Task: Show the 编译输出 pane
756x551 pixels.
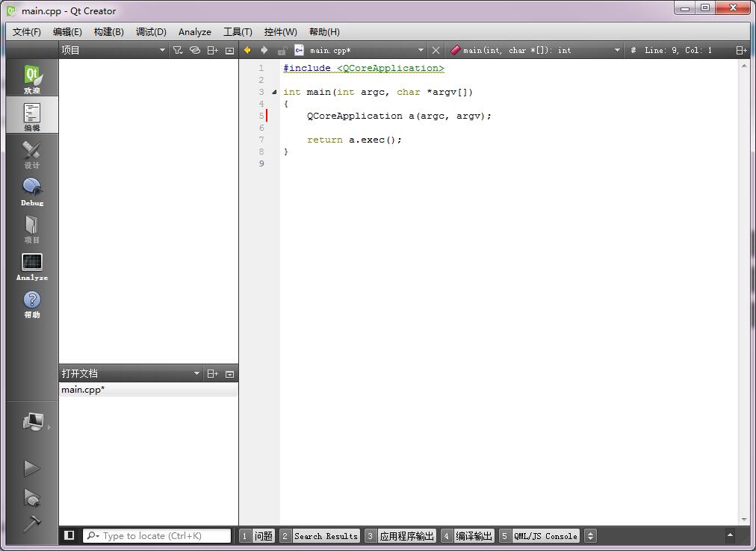Action: coord(468,535)
